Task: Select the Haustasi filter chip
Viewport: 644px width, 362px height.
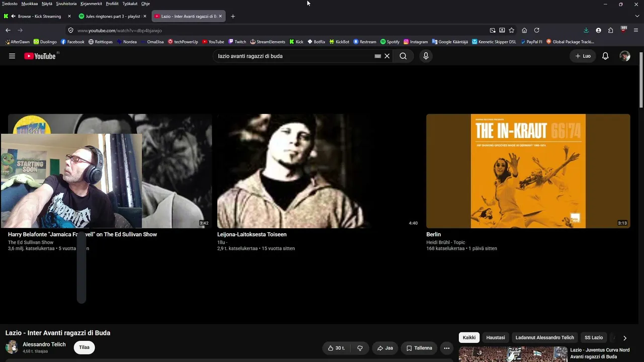Action: click(x=496, y=337)
